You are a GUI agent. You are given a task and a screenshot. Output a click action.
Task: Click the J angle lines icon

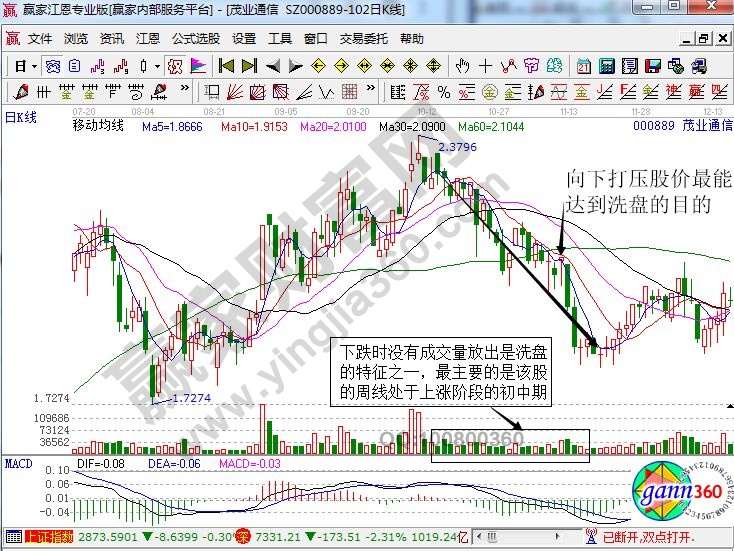(605, 92)
